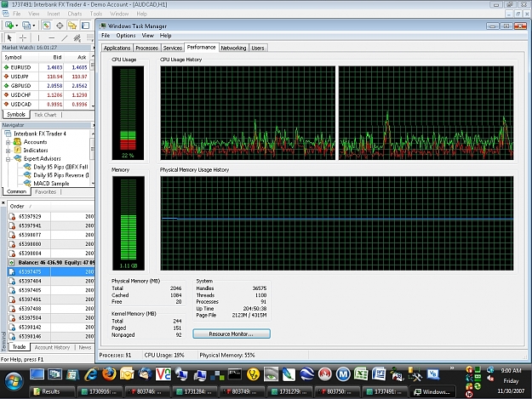Viewport: 532px width, 399px height.
Task: Open the Task Manager Options menu
Action: pos(125,36)
